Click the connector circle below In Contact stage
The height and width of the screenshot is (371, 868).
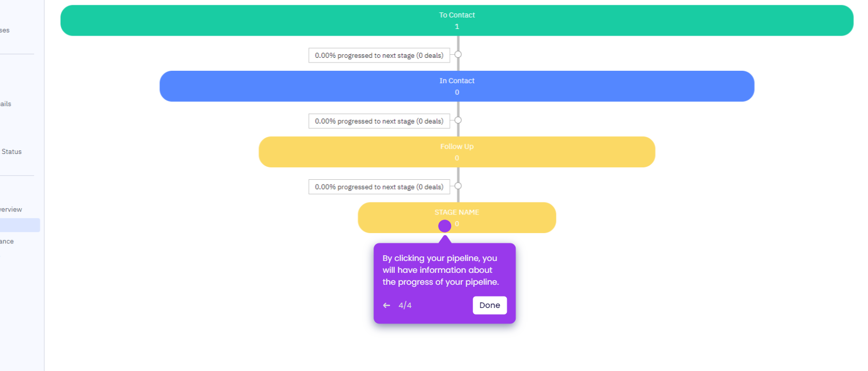click(x=458, y=120)
